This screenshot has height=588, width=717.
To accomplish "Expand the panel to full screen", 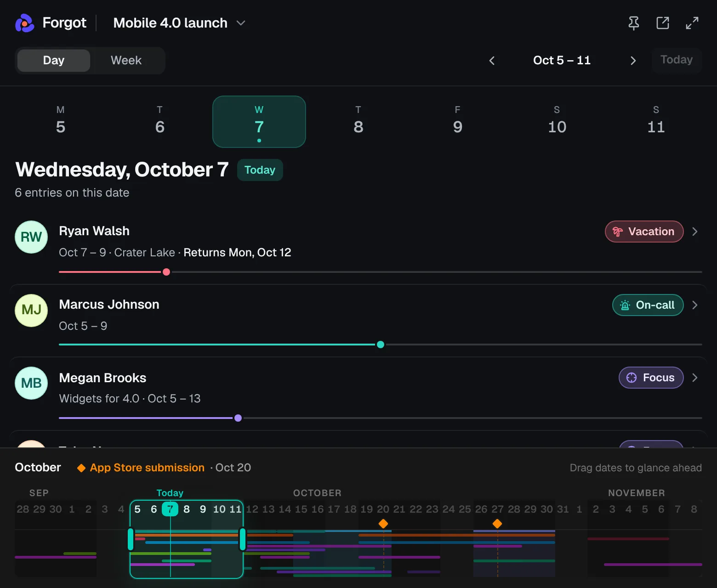I will point(692,23).
